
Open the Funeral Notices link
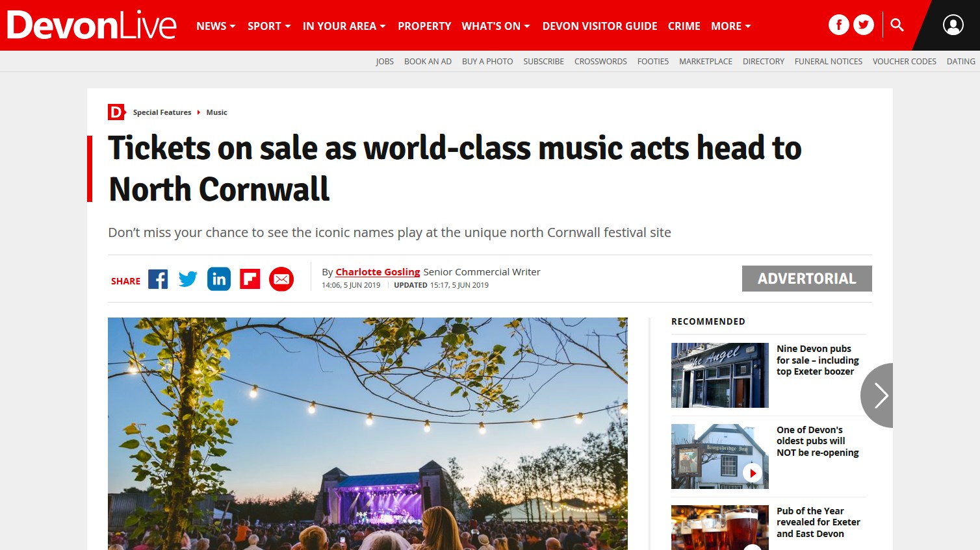tap(829, 62)
